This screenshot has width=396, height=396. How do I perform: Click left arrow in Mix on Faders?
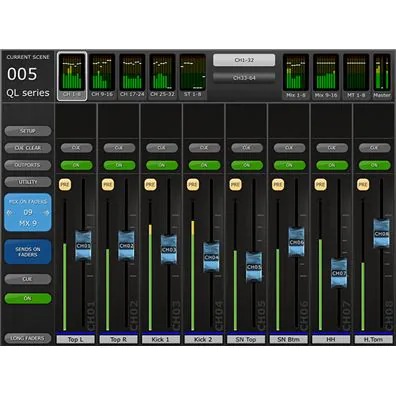[x=10, y=212]
